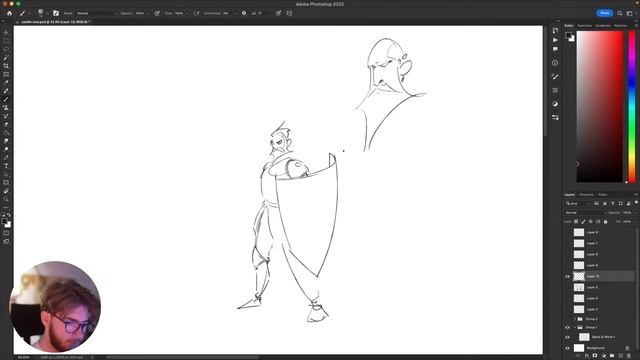Screen dimensions: 640x360
Task: Click default foreground/background colors icon
Action: [x=3, y=214]
